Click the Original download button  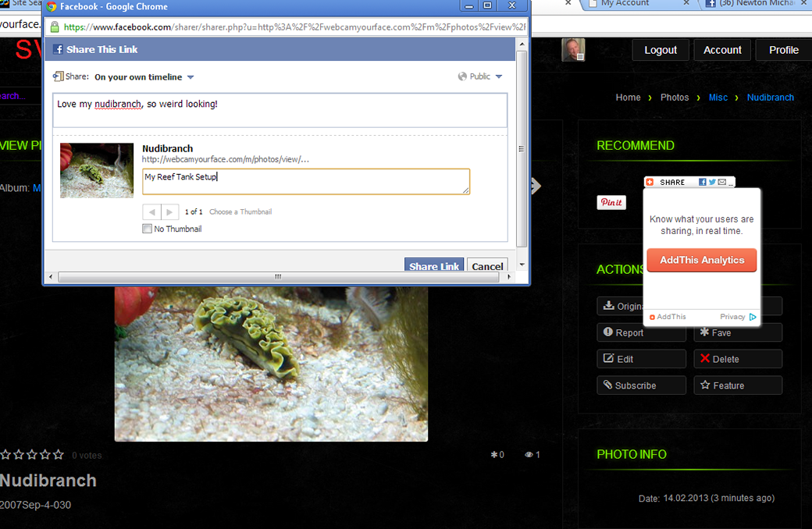(621, 307)
